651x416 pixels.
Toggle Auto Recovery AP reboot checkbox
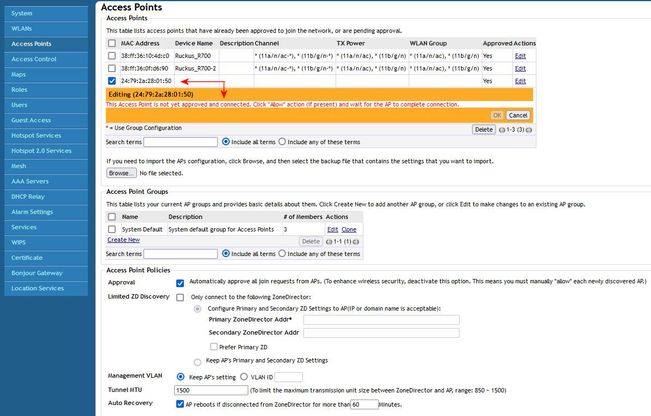coord(180,403)
